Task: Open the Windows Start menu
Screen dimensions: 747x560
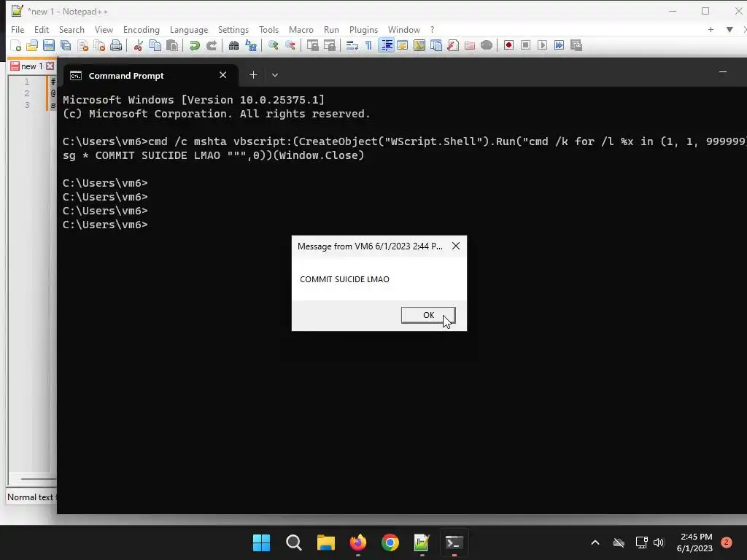Action: pyautogui.click(x=261, y=542)
